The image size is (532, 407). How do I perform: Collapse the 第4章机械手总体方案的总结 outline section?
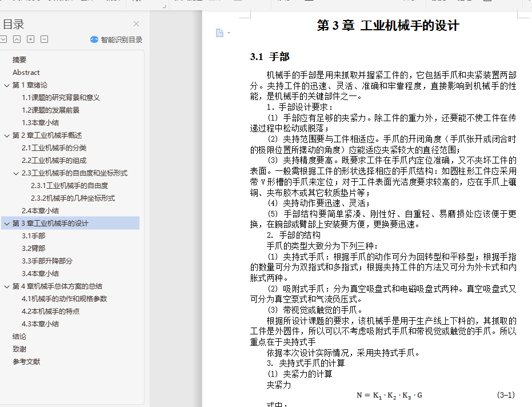[6, 286]
